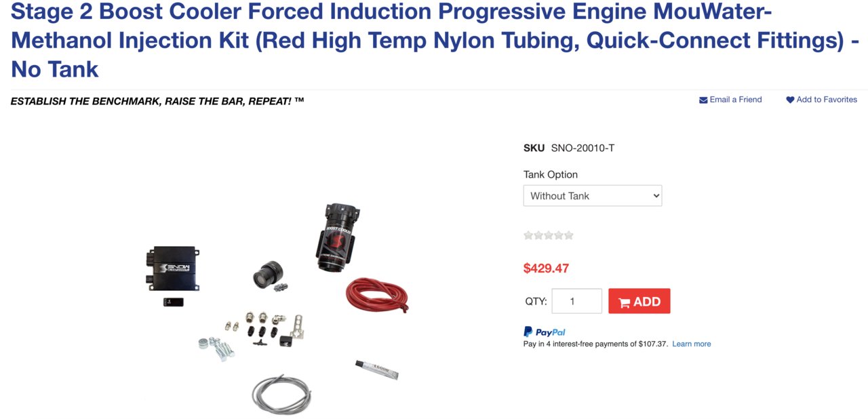Click the Tank Option dropdown arrow

pyautogui.click(x=655, y=196)
